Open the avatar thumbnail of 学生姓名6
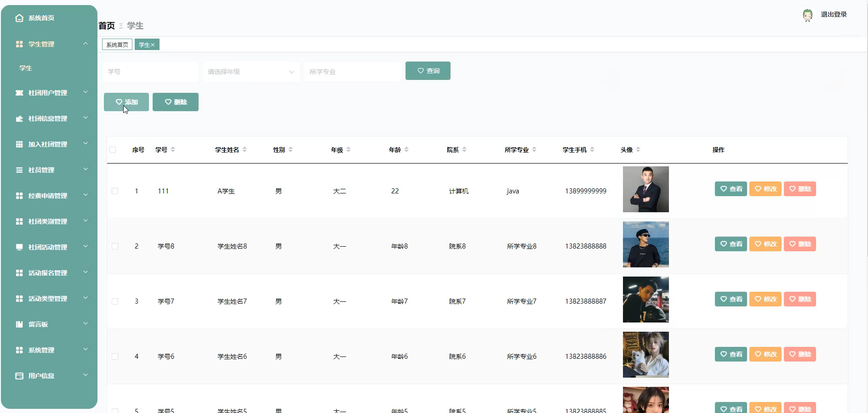This screenshot has height=413, width=868. [646, 355]
